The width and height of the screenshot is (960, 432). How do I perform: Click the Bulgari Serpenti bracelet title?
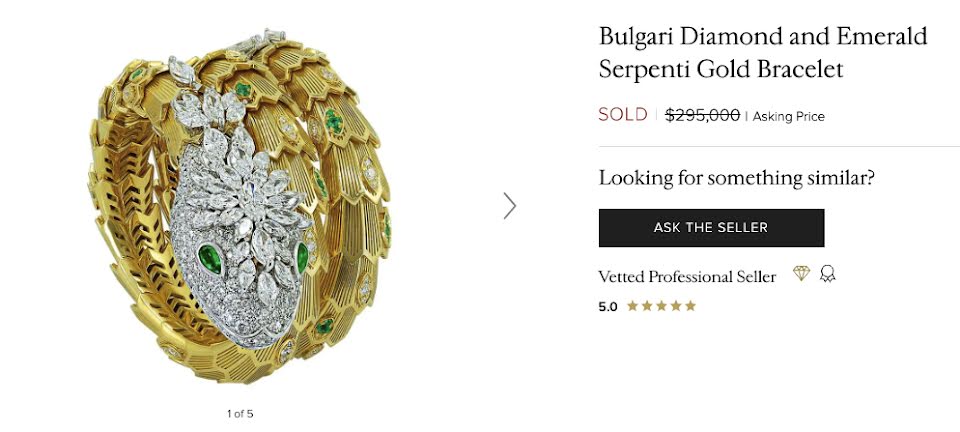click(x=763, y=53)
